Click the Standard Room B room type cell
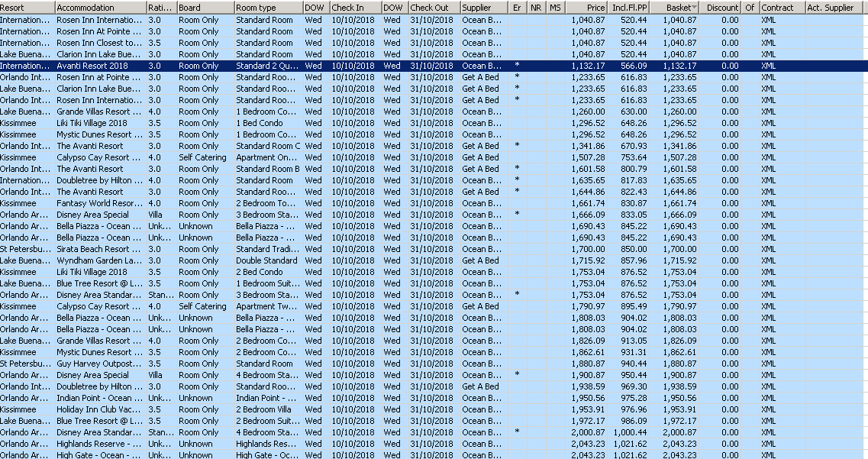 (267, 169)
